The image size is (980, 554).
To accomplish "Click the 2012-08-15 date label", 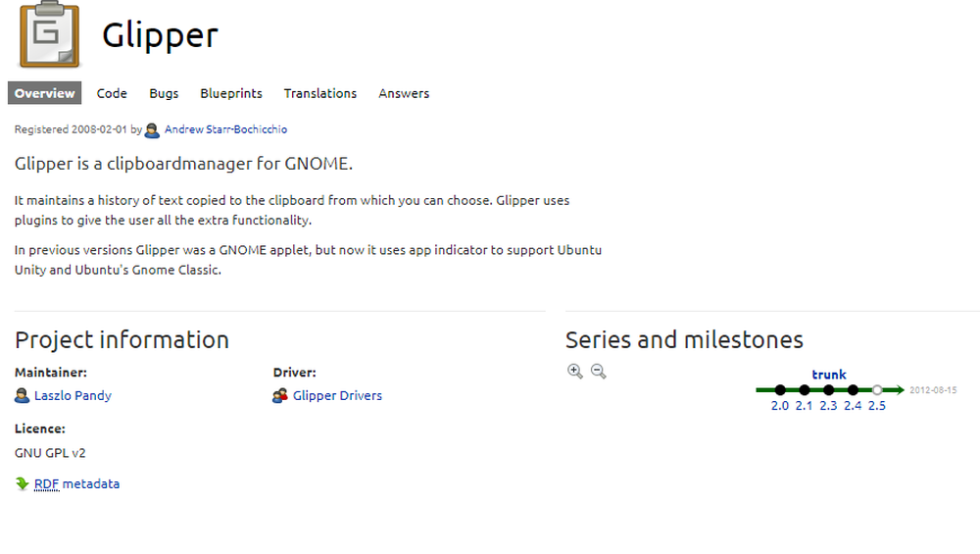I will pyautogui.click(x=933, y=390).
